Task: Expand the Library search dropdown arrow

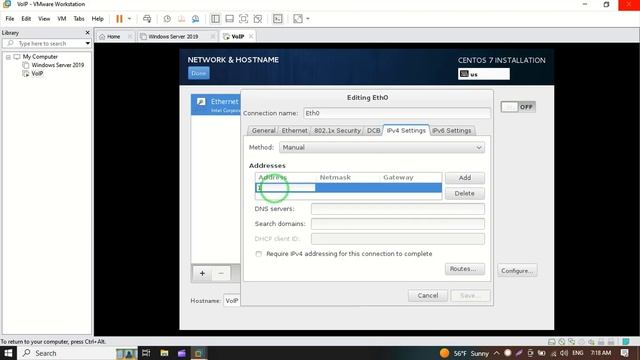Action: [x=87, y=43]
